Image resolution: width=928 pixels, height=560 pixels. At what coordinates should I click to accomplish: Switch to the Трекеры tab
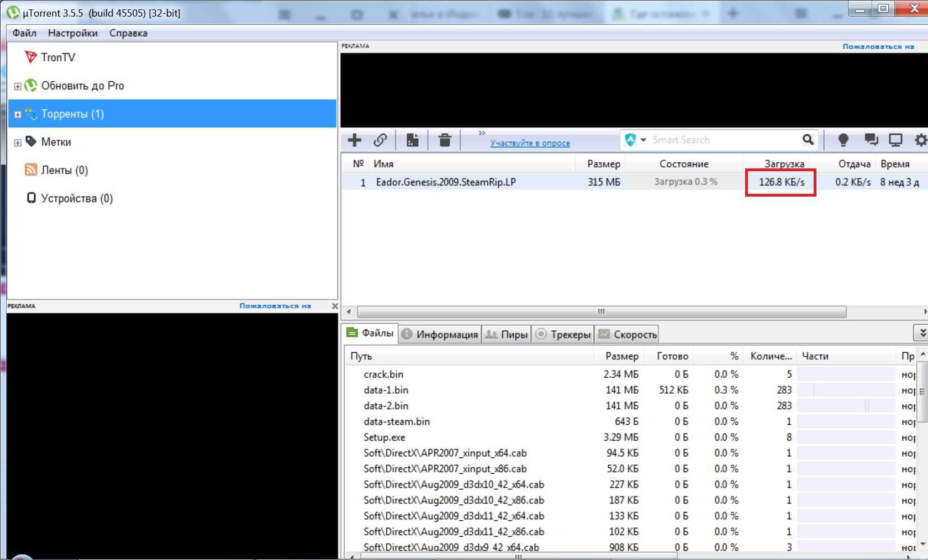(563, 334)
